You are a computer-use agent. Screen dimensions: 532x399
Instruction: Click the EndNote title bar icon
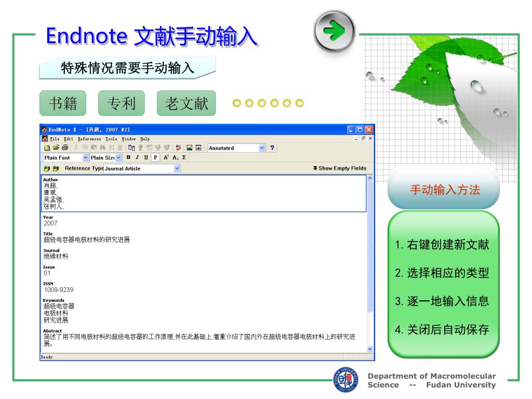click(x=44, y=129)
